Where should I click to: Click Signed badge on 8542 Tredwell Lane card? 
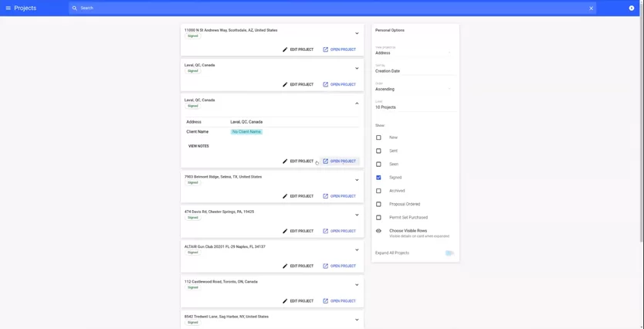tap(192, 323)
